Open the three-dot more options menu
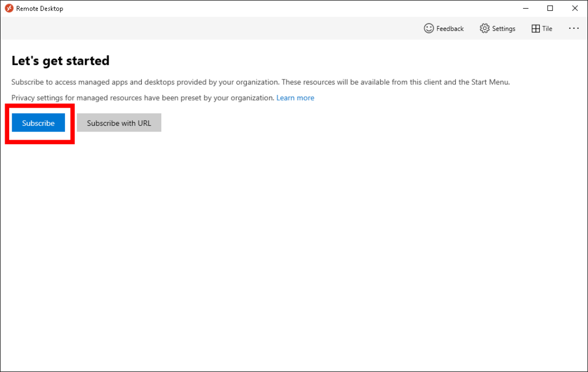 (x=574, y=29)
